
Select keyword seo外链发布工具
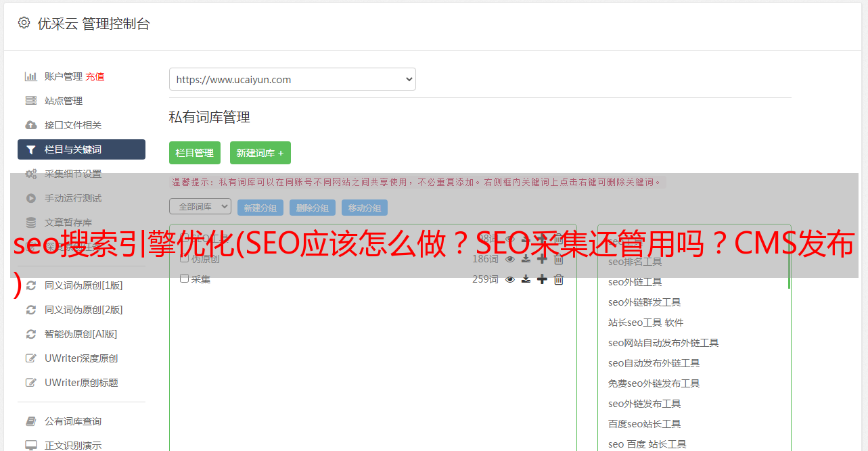(x=645, y=404)
